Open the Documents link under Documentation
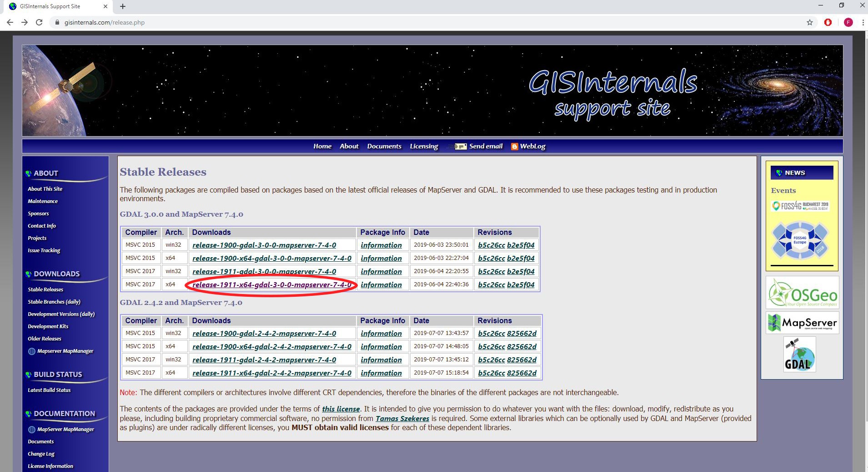 [40, 442]
